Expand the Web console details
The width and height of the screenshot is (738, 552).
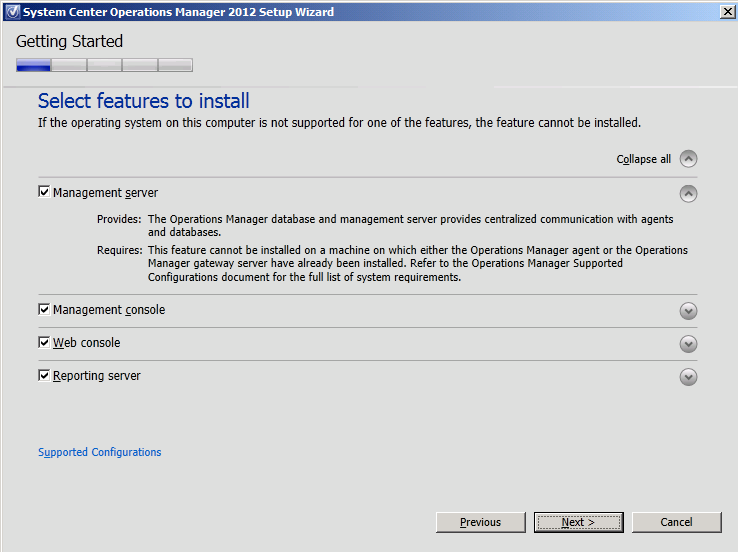pos(688,344)
